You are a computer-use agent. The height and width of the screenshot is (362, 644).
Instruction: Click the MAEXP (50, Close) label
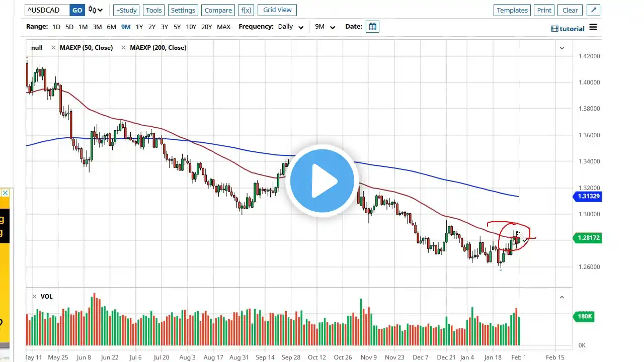(86, 47)
